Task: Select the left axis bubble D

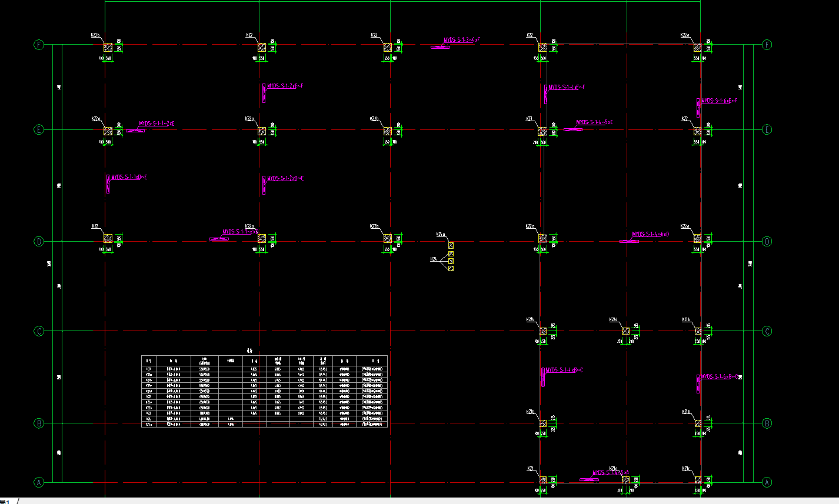Action: tap(39, 242)
